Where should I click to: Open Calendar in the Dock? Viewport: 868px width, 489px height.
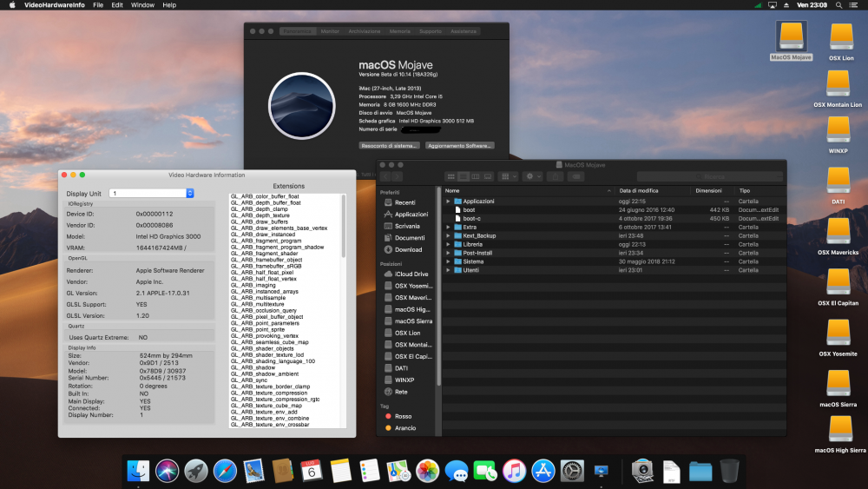[x=312, y=471]
